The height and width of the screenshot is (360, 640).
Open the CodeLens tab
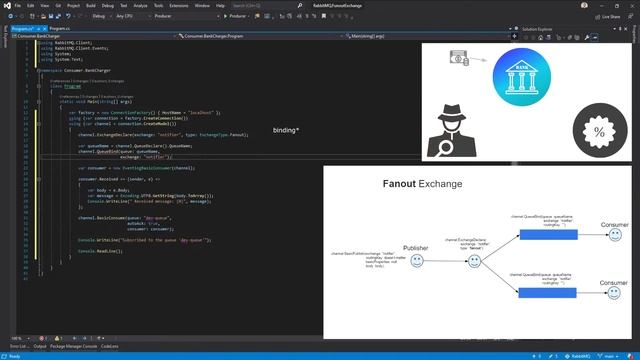click(x=109, y=347)
